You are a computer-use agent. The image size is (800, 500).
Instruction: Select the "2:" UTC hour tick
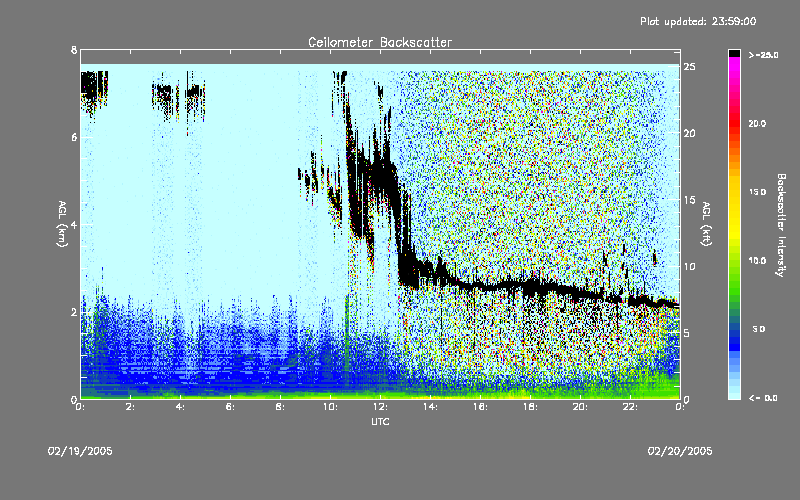pyautogui.click(x=131, y=407)
